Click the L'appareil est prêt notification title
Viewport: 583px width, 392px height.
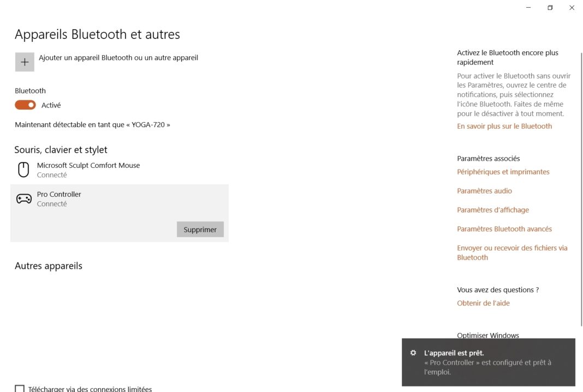point(454,353)
